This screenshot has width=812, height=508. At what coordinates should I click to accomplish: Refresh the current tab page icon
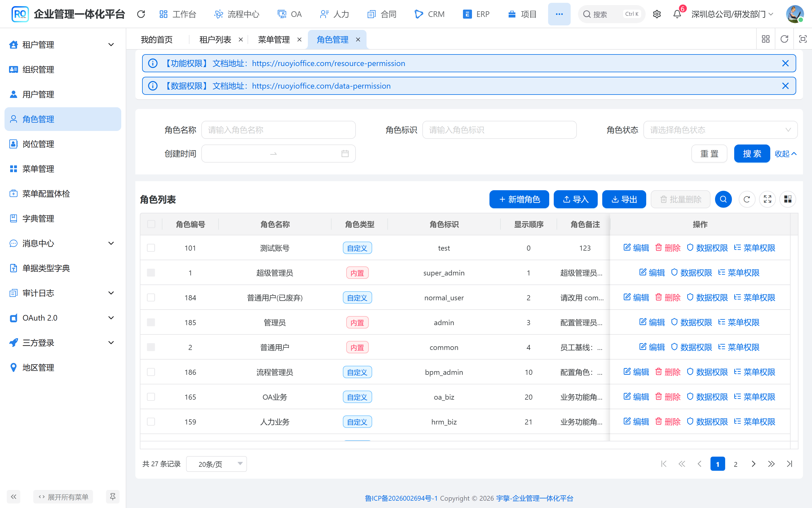click(784, 39)
